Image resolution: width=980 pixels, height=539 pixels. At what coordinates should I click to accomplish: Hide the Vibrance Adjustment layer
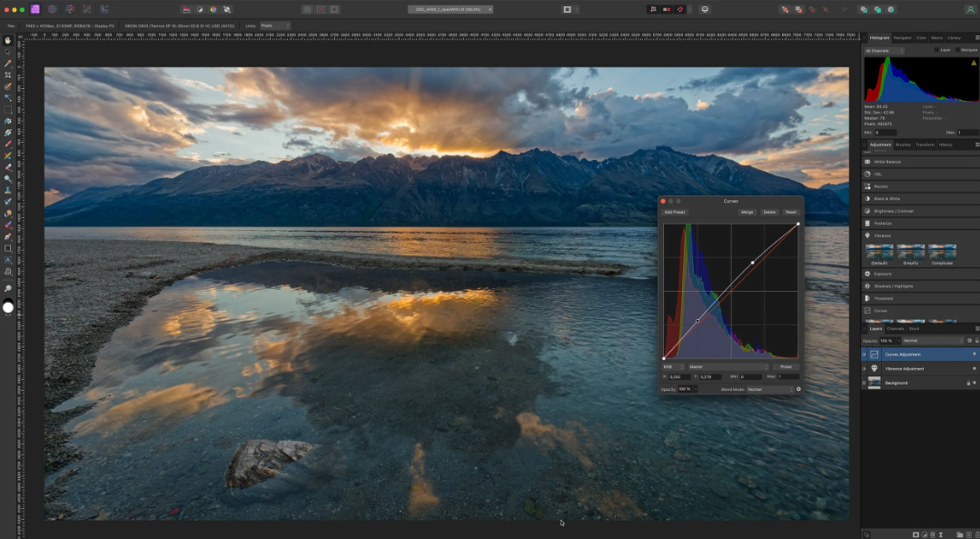[x=864, y=368]
